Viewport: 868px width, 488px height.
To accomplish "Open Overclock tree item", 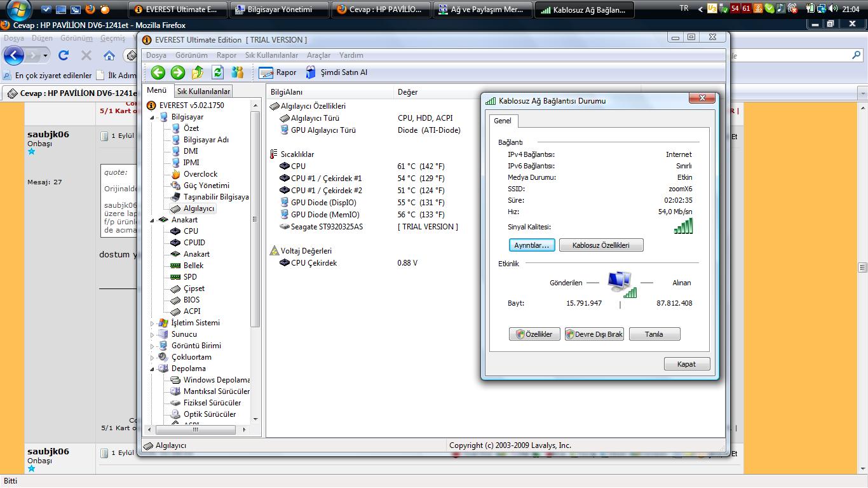I will tap(200, 174).
